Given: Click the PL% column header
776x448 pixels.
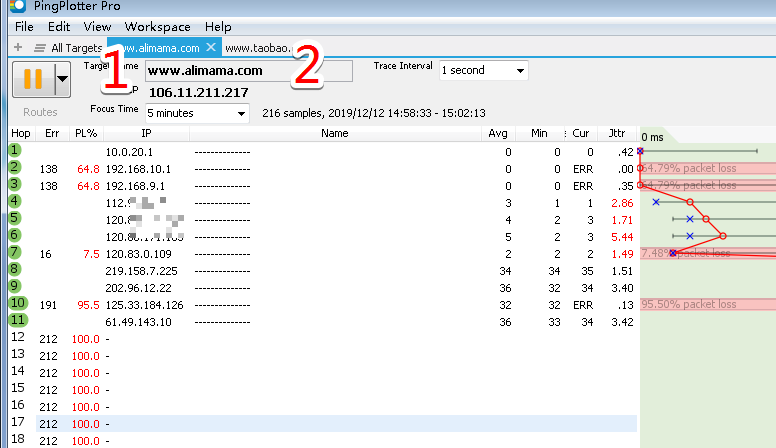Looking at the screenshot, I should click(x=86, y=133).
